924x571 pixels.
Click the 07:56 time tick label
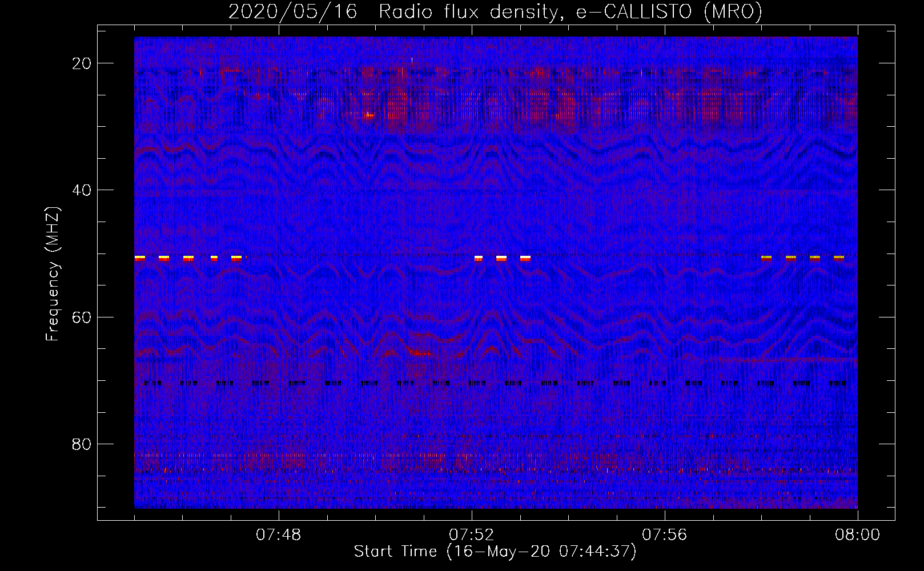[x=665, y=535]
